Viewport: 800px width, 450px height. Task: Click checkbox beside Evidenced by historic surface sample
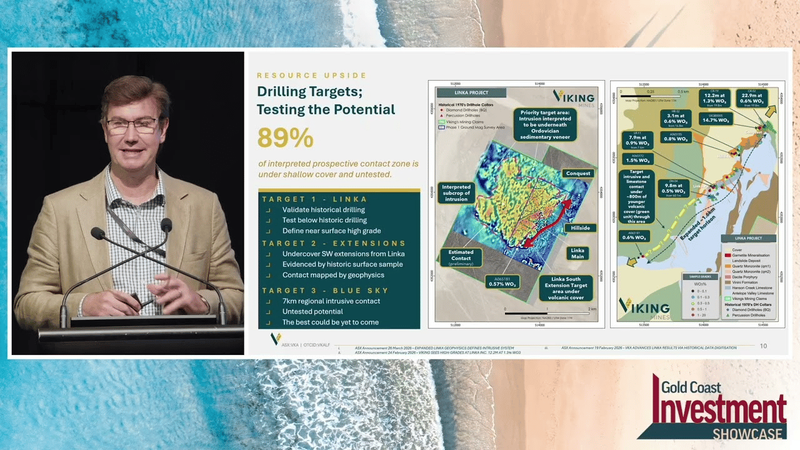[268, 265]
